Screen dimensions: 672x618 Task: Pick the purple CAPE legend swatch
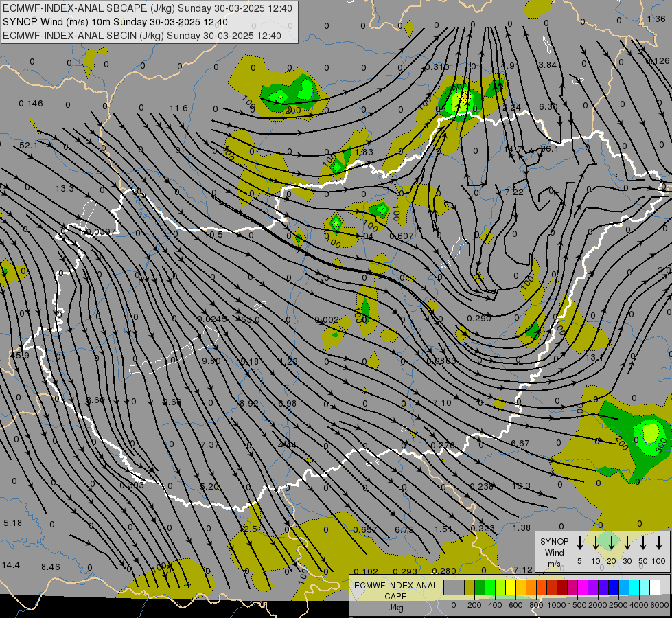[592, 588]
